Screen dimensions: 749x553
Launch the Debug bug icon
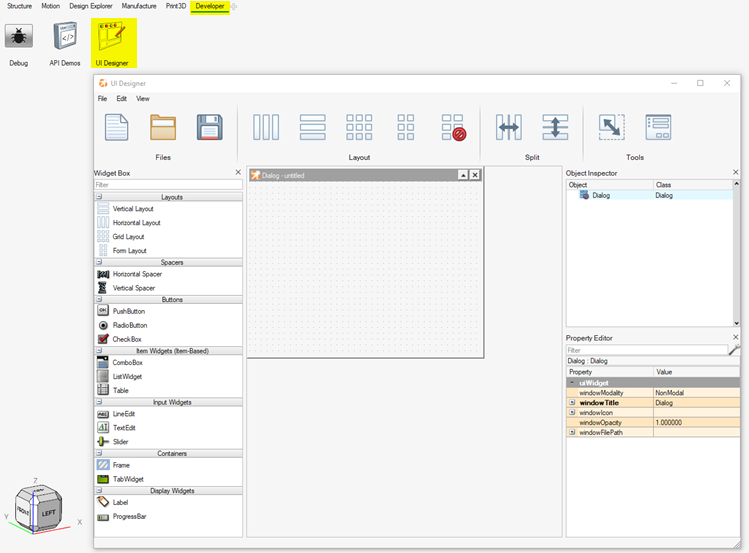point(18,38)
